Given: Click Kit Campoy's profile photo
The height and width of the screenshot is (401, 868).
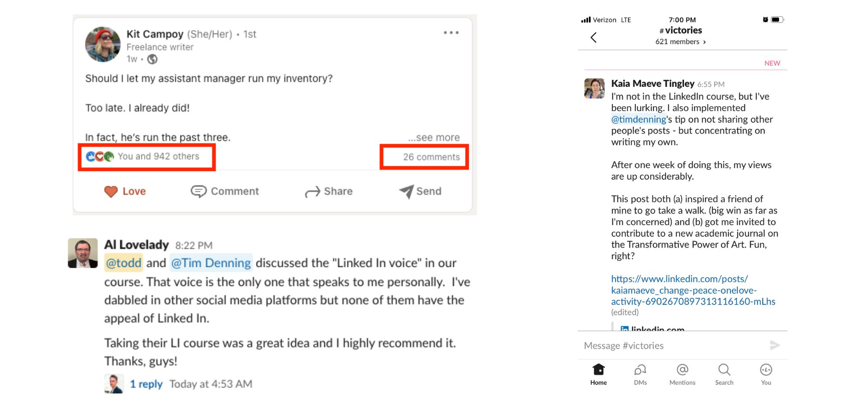Looking at the screenshot, I should click(x=103, y=44).
